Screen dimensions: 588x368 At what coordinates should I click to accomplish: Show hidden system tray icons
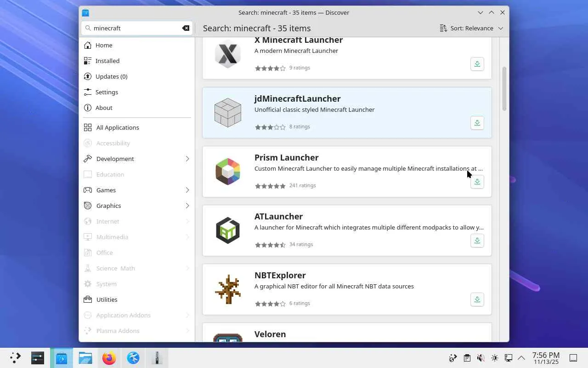point(521,358)
